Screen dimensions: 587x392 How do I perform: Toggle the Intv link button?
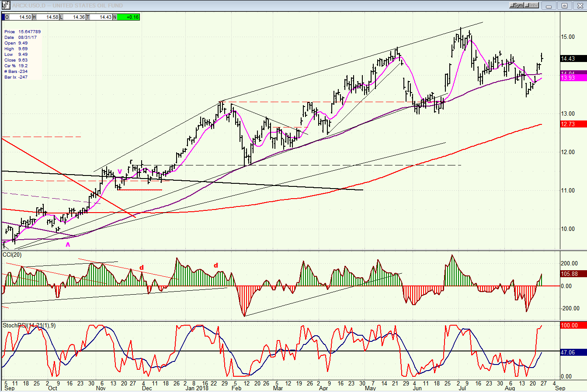[531, 5]
